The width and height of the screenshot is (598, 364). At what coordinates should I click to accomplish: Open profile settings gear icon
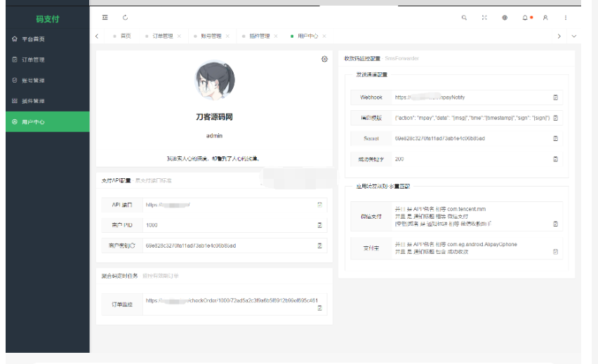pyautogui.click(x=324, y=59)
